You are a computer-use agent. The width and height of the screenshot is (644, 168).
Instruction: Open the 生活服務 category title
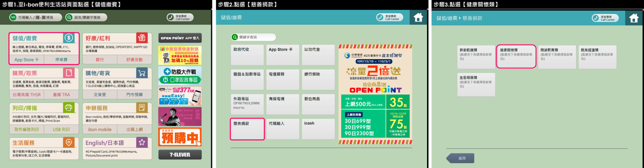point(23,143)
